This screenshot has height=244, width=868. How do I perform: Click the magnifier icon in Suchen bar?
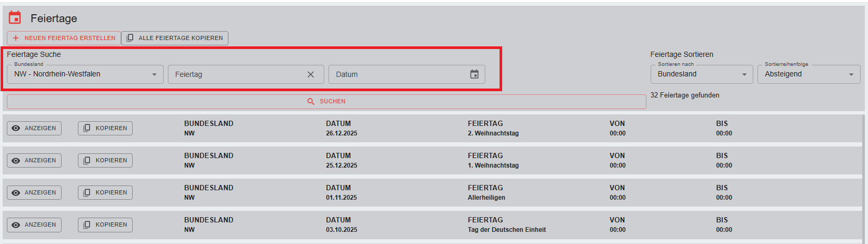(x=311, y=101)
